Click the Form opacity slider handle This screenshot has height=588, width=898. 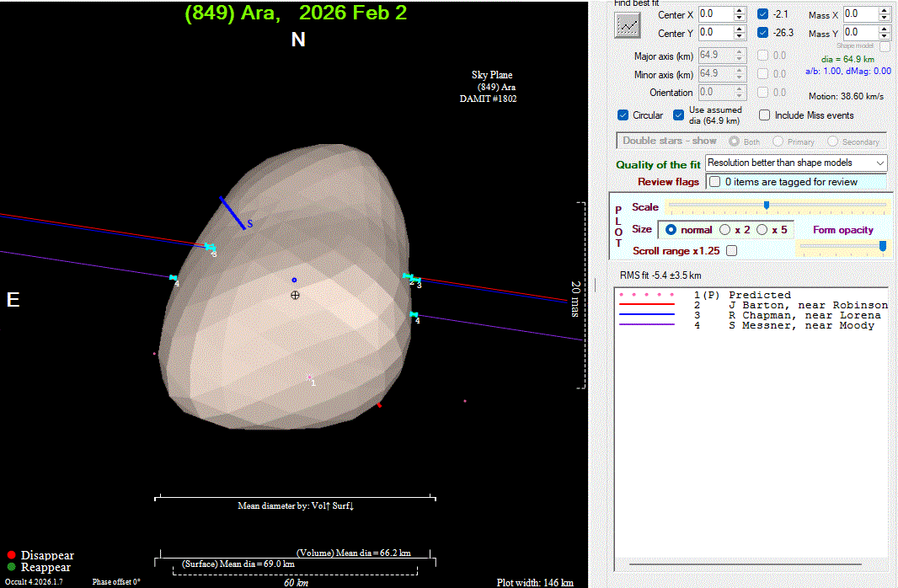click(882, 245)
